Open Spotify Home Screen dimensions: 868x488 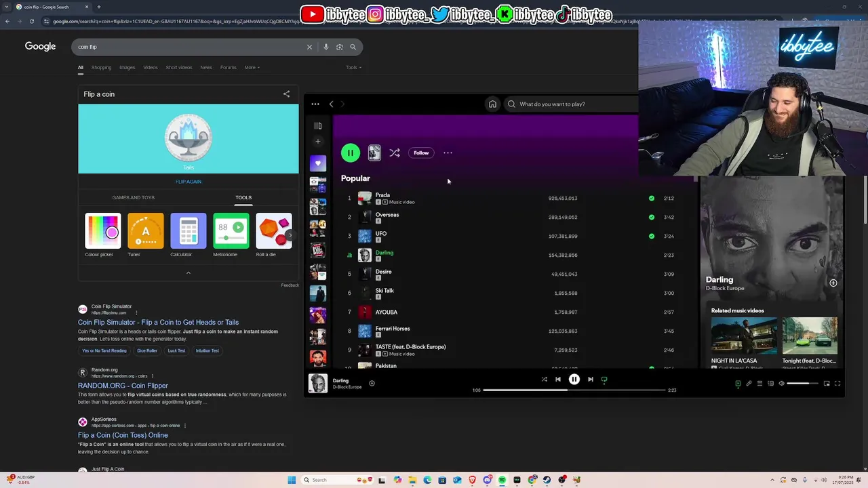[x=492, y=104]
